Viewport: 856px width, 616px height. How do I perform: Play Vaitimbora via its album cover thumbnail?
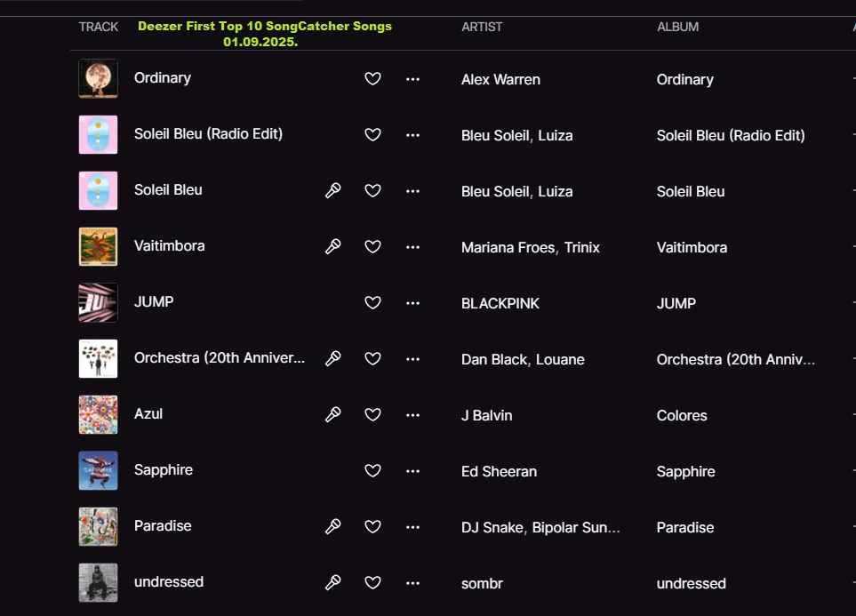click(98, 246)
